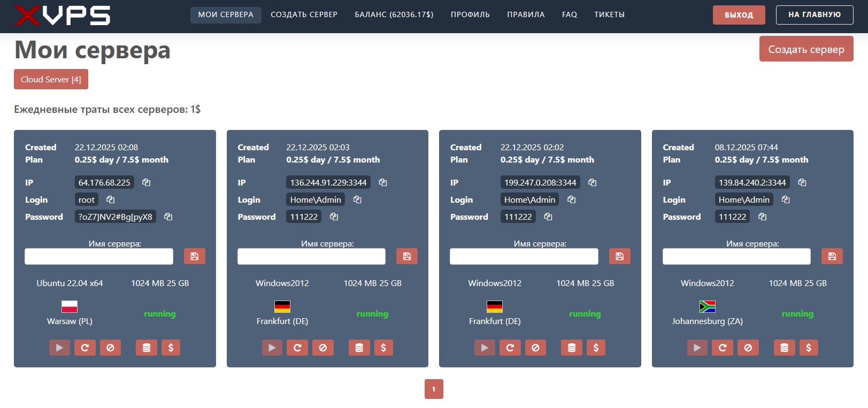Copy the root login of Ubuntu server

pyautogui.click(x=110, y=199)
